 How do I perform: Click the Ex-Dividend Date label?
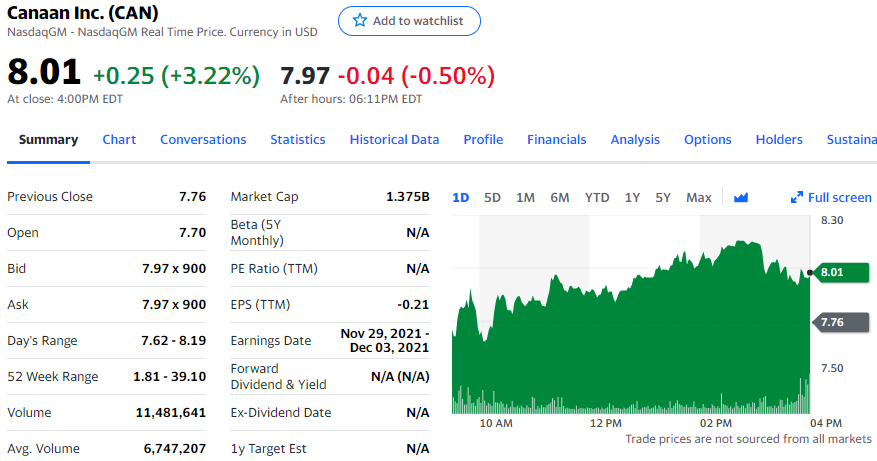click(281, 413)
